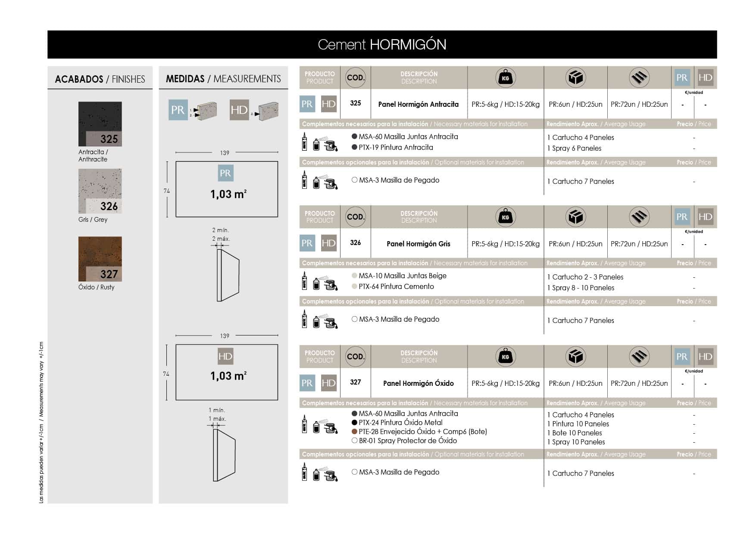Select the Óxido 327 finish swatch
Screen dimensions: 756x534
(x=100, y=259)
